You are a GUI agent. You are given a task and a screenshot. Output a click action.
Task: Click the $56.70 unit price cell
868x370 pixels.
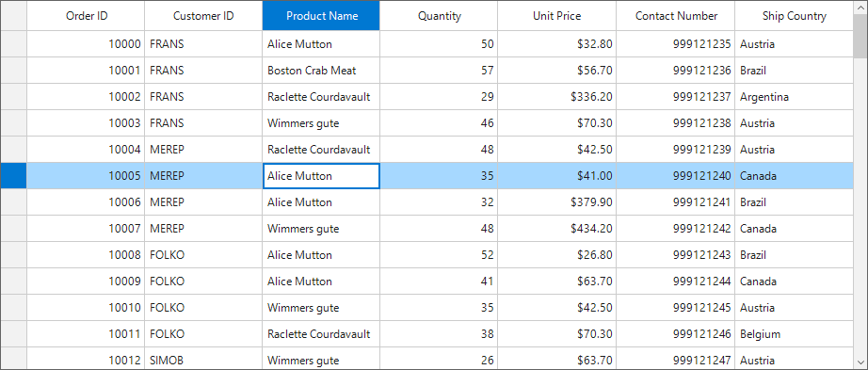pyautogui.click(x=557, y=71)
